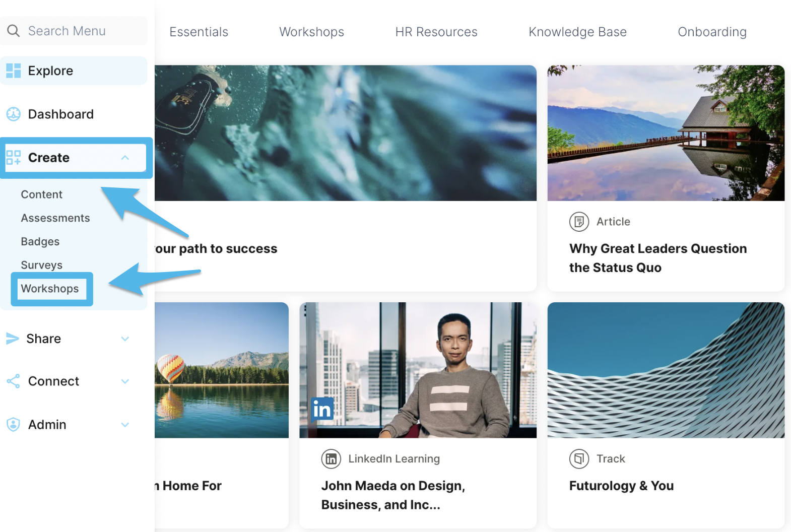
Task: Click the lake house article thumbnail
Action: click(x=666, y=133)
